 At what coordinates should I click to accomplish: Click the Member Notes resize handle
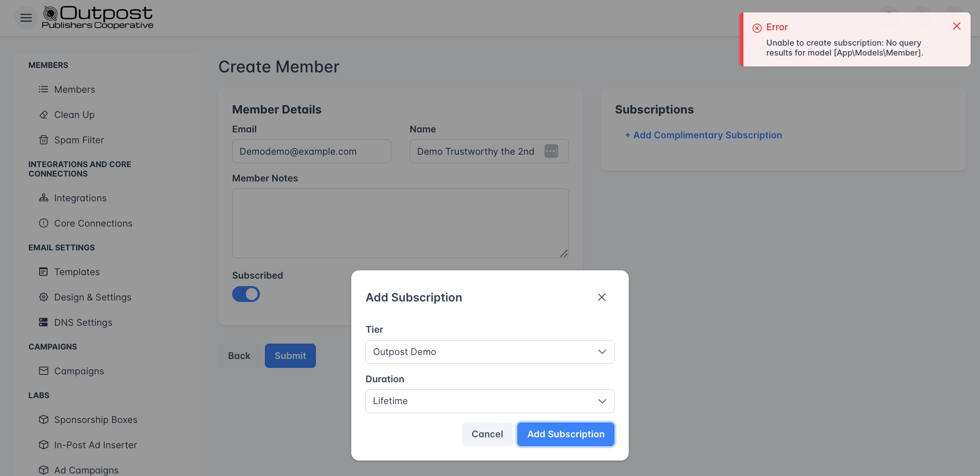pos(564,253)
